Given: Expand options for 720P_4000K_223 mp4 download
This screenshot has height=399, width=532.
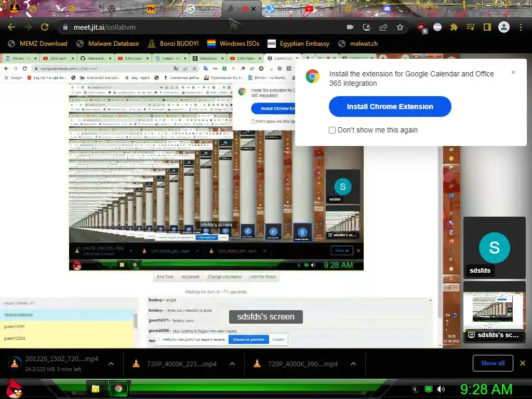Looking at the screenshot, I should [x=232, y=364].
